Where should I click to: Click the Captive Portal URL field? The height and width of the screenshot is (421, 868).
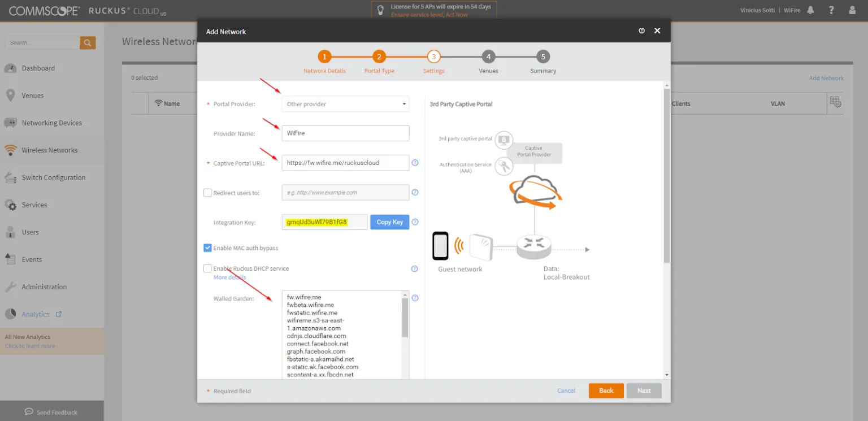pyautogui.click(x=345, y=163)
